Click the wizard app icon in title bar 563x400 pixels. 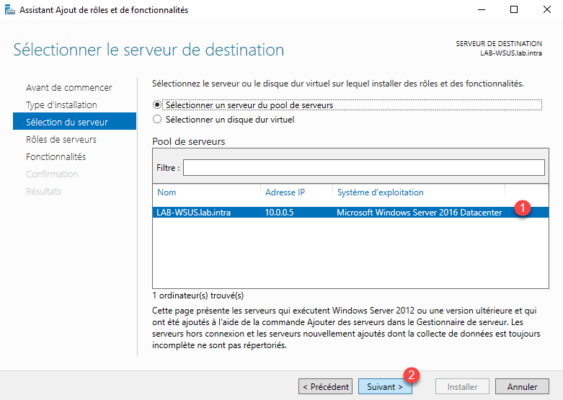pos(10,10)
